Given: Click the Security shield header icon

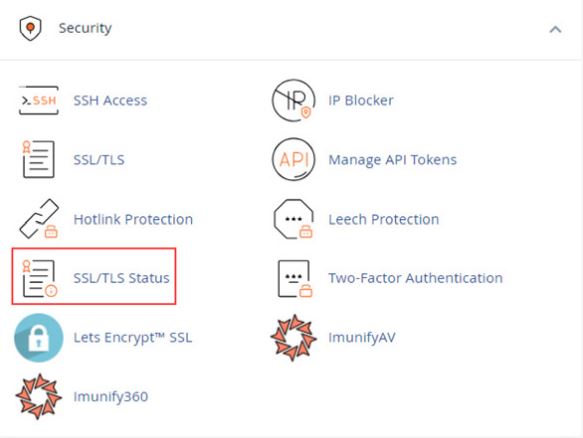Looking at the screenshot, I should coord(30,28).
